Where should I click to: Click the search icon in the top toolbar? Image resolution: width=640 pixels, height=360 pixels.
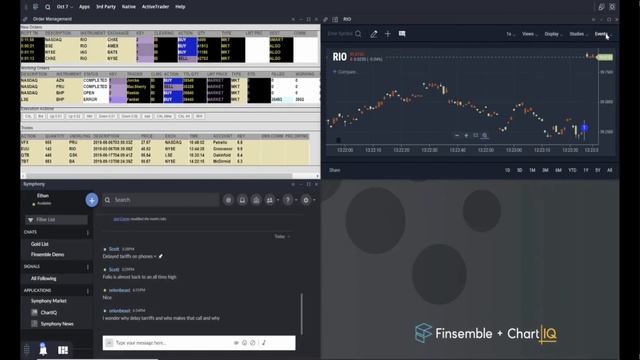point(48,7)
